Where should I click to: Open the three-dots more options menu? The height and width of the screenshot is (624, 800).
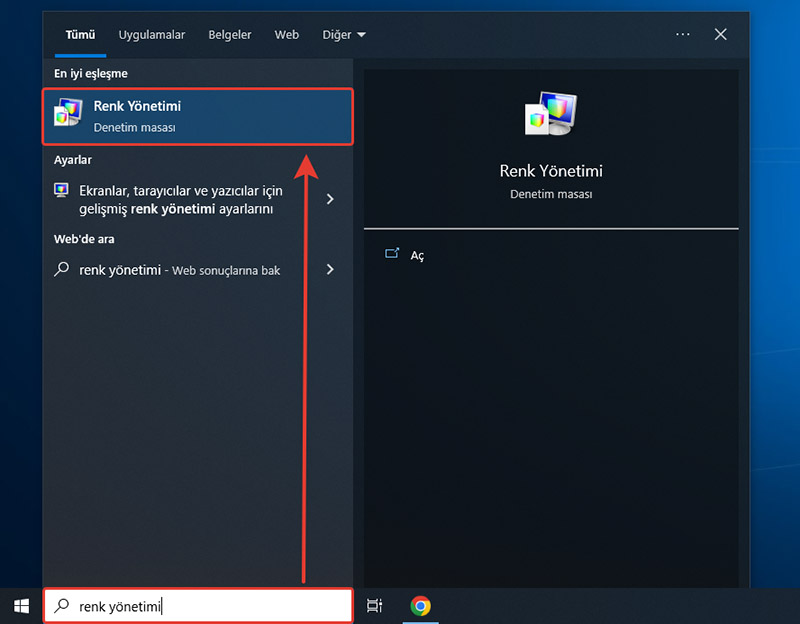pyautogui.click(x=683, y=34)
